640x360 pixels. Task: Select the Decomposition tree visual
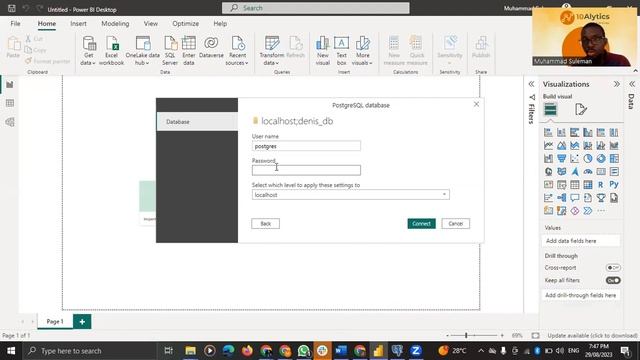[x=562, y=198]
